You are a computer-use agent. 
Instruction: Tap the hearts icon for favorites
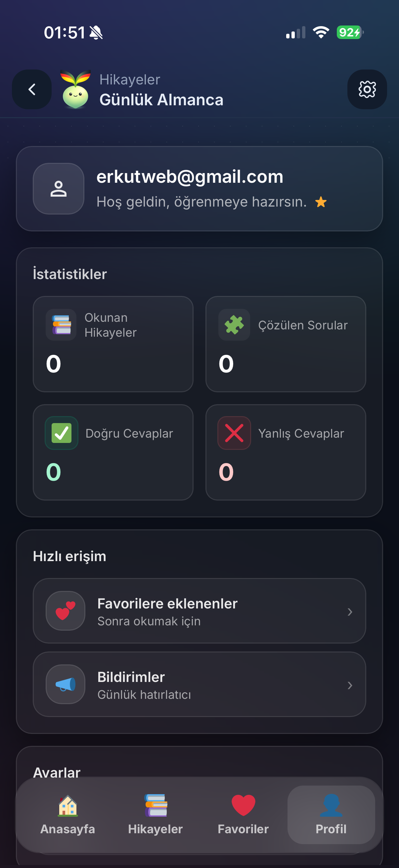pos(65,610)
